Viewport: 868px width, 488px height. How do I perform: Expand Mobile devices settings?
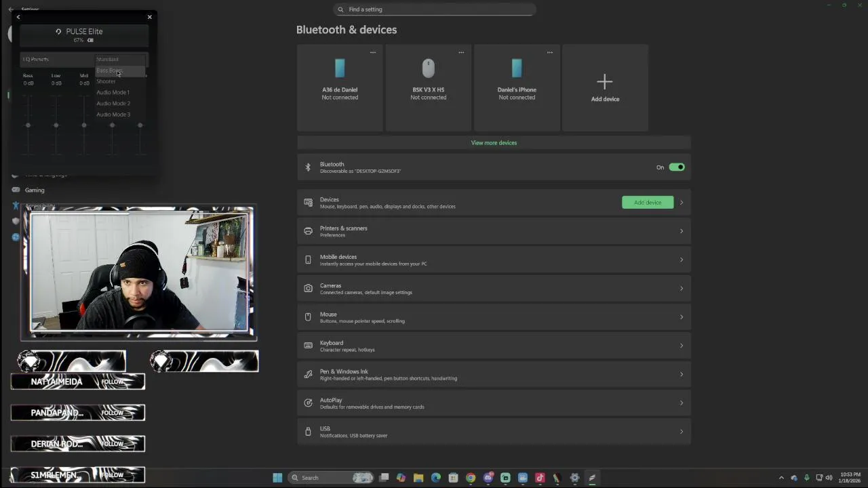point(494,260)
